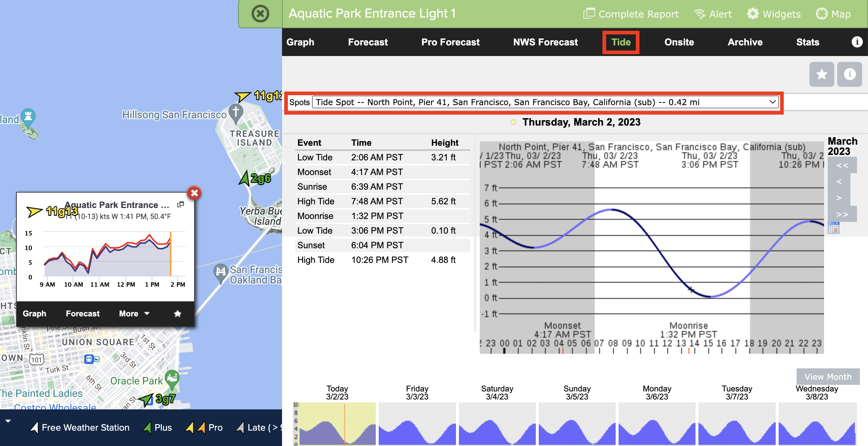Click the View Month button
The width and height of the screenshot is (868, 446).
point(828,376)
